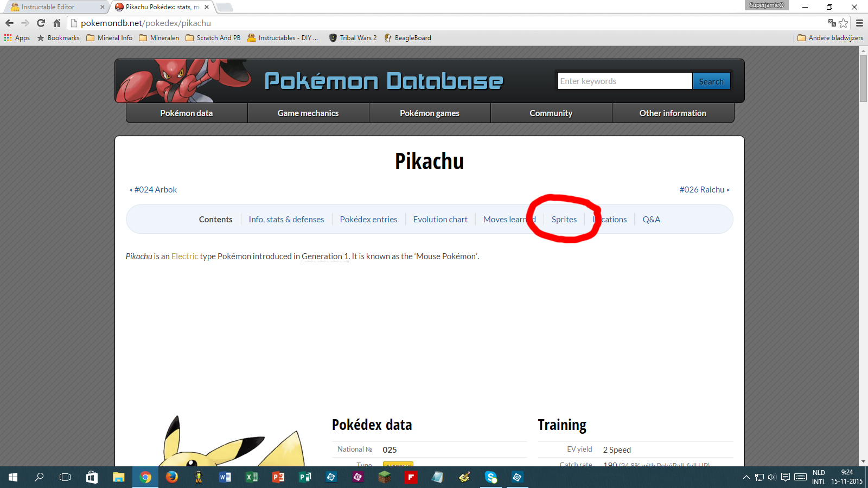Toggle the bookmark star in the address bar

(843, 23)
